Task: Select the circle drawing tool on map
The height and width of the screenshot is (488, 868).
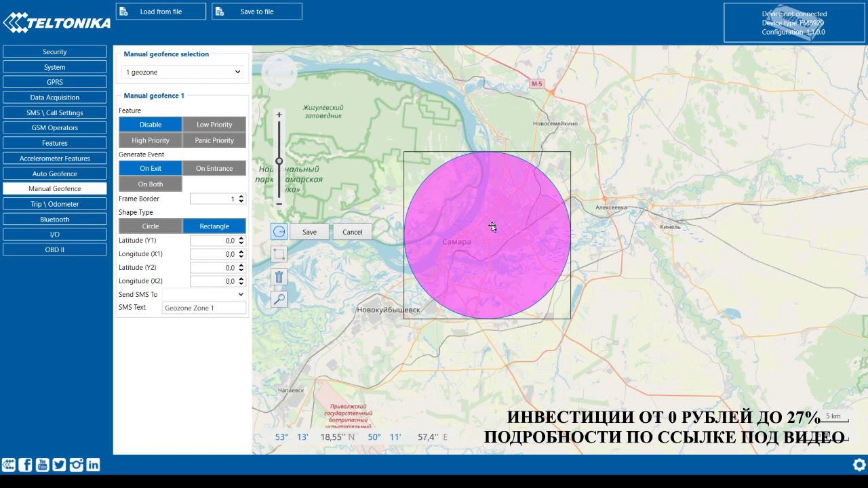Action: coord(279,232)
